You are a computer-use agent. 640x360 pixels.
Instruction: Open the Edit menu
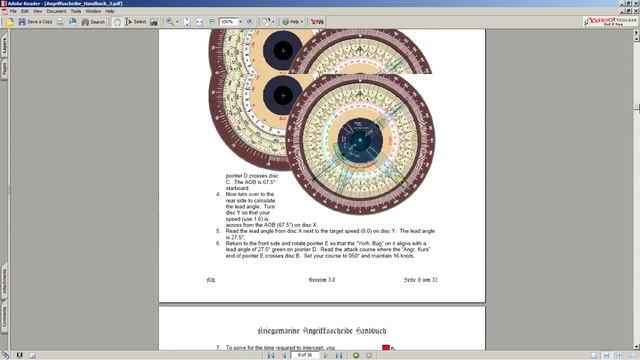(25, 11)
